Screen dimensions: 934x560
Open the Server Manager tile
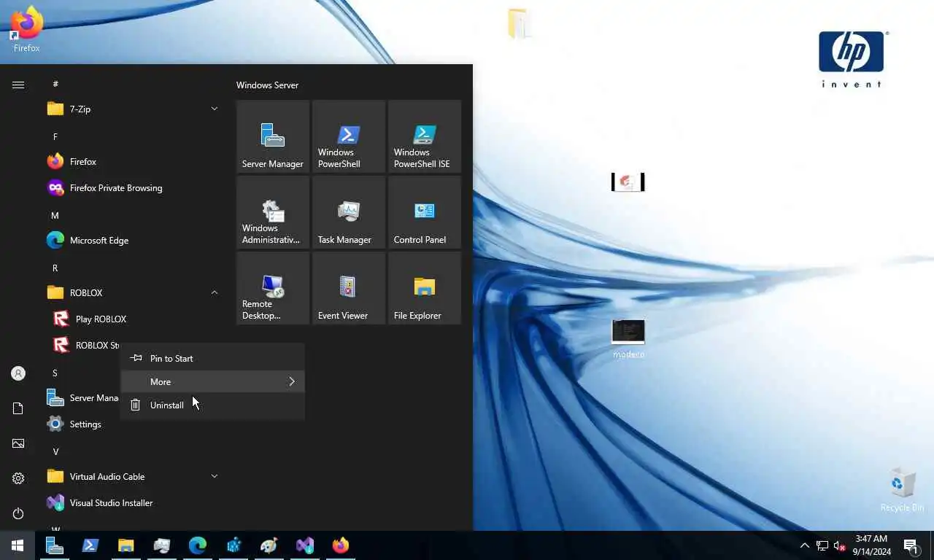273,136
